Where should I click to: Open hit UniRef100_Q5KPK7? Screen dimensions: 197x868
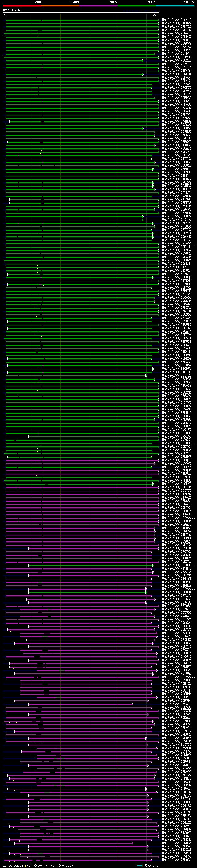[177, 37]
